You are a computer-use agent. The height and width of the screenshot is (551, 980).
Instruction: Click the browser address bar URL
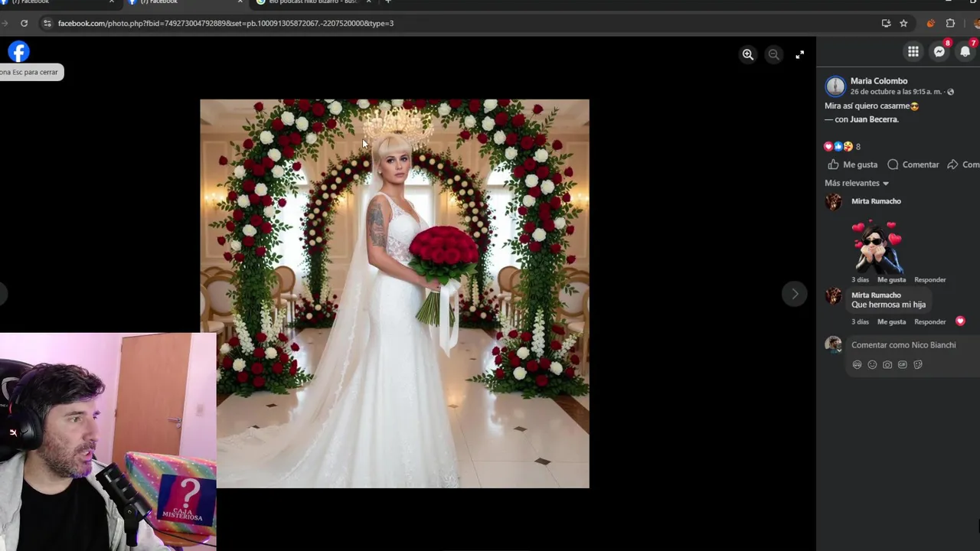pos(226,23)
